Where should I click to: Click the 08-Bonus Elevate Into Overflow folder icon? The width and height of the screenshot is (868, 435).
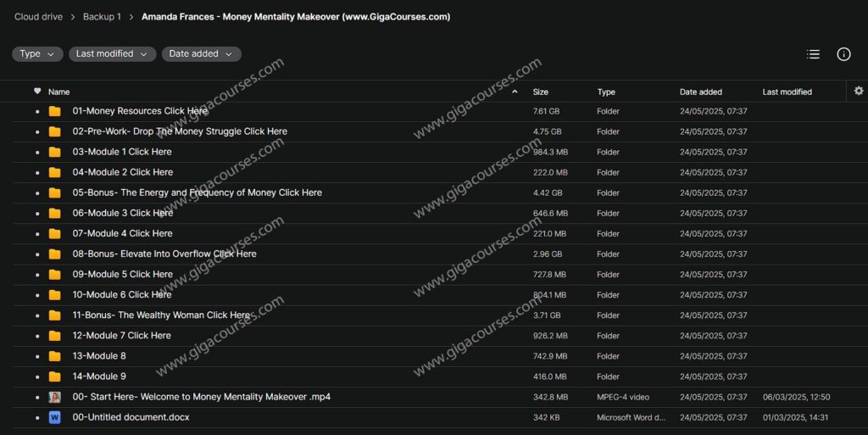pyautogui.click(x=55, y=254)
